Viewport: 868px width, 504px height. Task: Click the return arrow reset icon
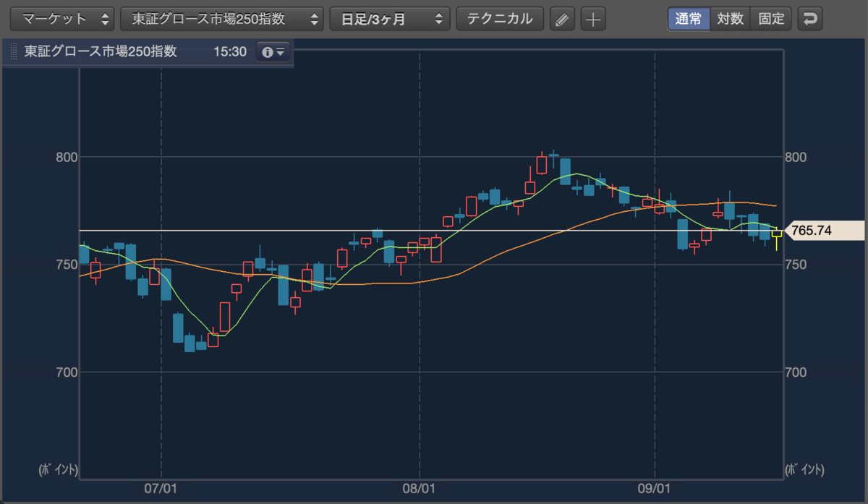811,19
